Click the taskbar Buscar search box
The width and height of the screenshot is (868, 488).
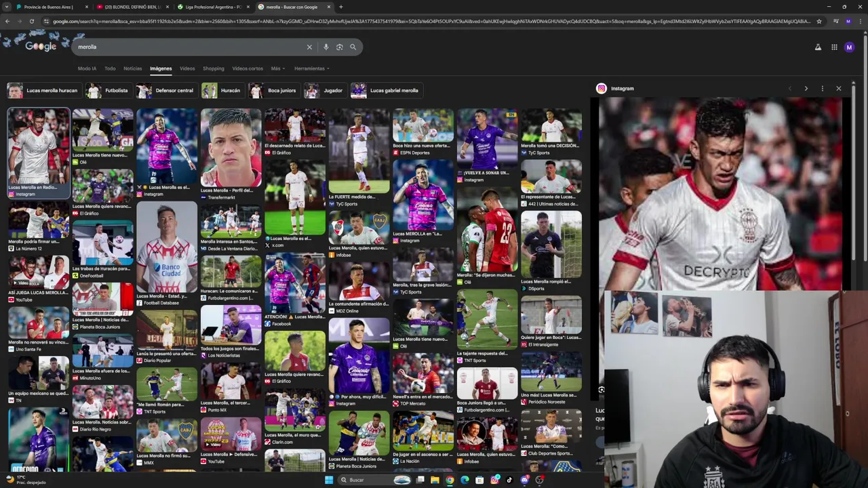coord(374,480)
